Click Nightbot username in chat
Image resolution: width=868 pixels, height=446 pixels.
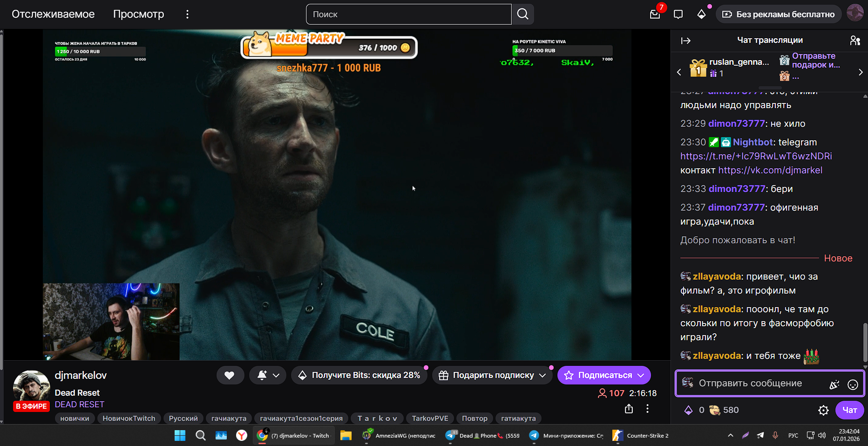753,142
